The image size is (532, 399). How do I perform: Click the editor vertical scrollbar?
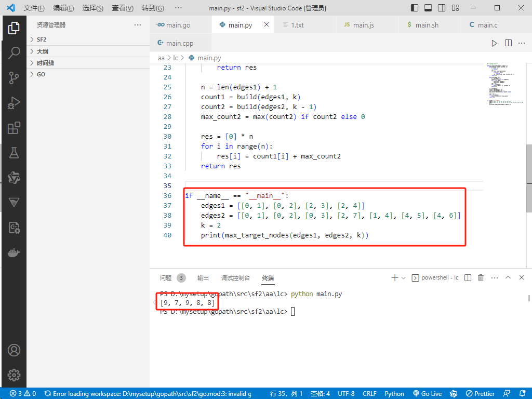pos(529,179)
